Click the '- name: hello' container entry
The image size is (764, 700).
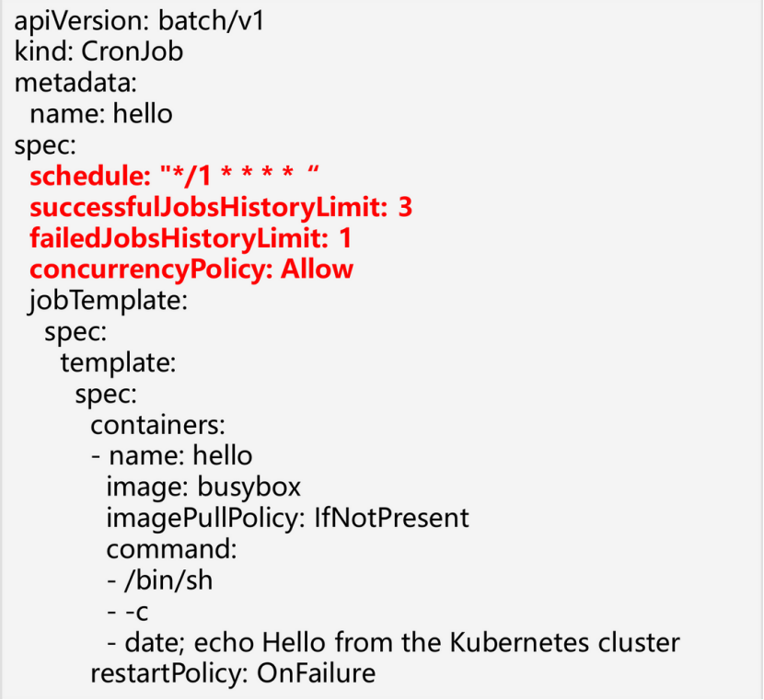[171, 455]
